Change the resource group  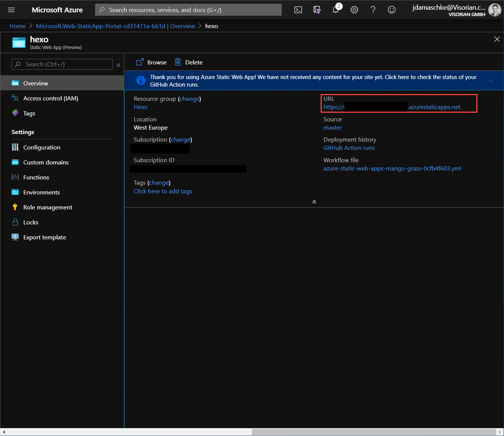[189, 99]
